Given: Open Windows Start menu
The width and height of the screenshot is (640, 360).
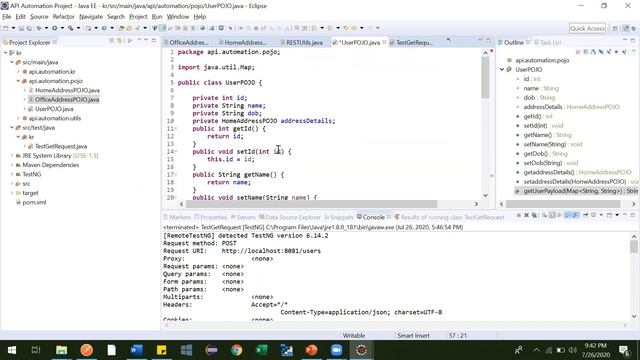Looking at the screenshot, I should pos(11,350).
